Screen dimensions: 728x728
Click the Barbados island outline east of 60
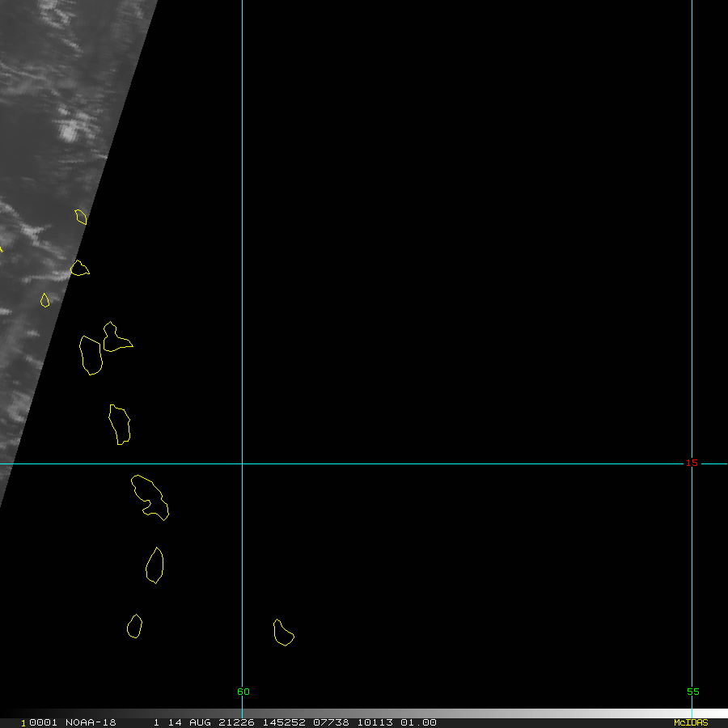pos(282,633)
